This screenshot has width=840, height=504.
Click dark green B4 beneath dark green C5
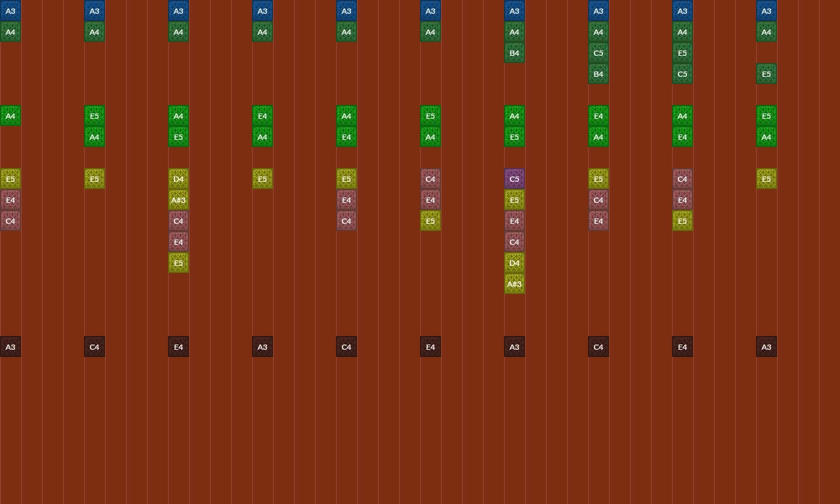coord(598,73)
